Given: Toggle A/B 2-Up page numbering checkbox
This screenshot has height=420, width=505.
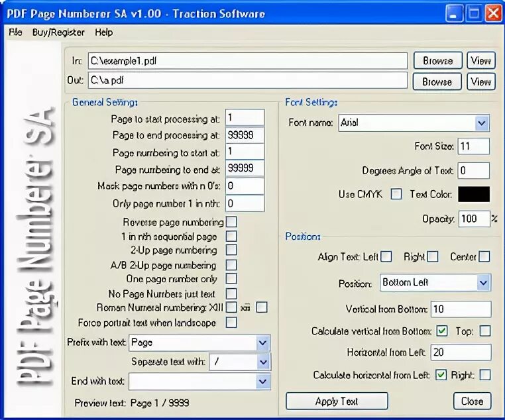Looking at the screenshot, I should click(231, 265).
